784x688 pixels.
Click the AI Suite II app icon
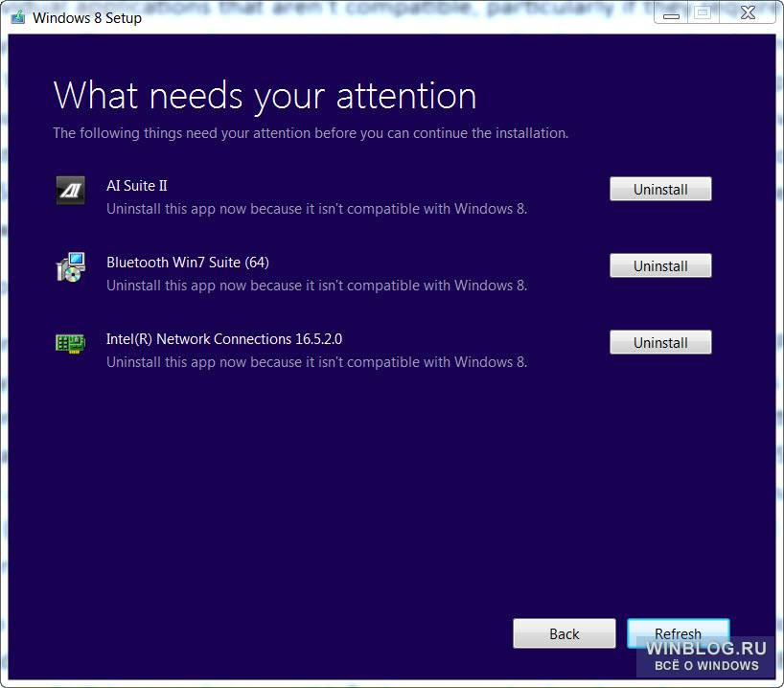(71, 191)
